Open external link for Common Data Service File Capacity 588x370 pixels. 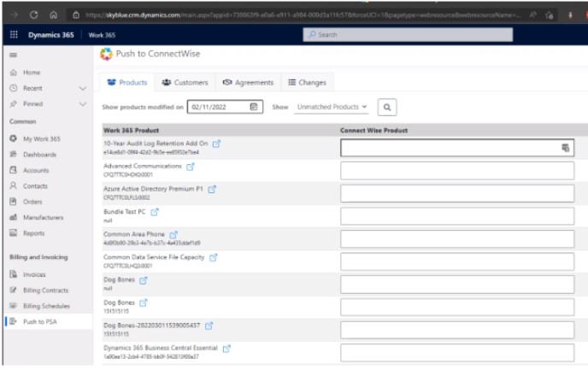(x=214, y=257)
